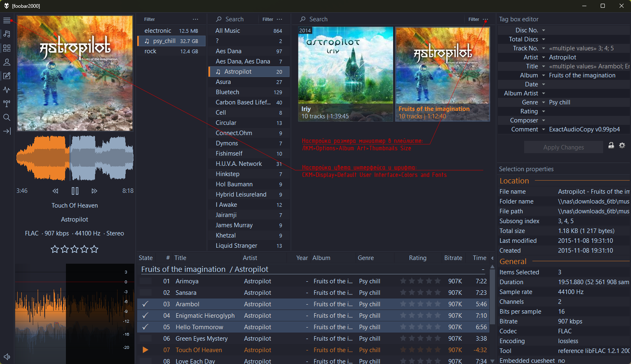
Task: Uncheck the State checkmark for Hello Tommorow
Action: pos(145,327)
